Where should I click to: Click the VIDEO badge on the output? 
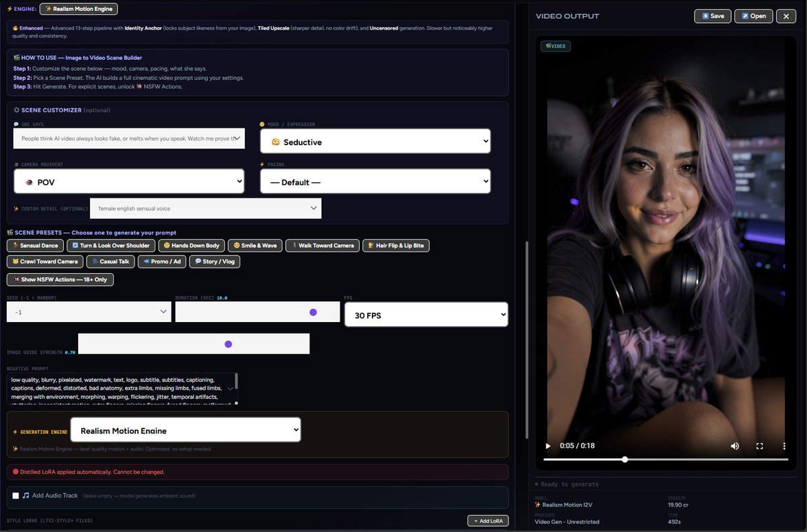coord(556,46)
